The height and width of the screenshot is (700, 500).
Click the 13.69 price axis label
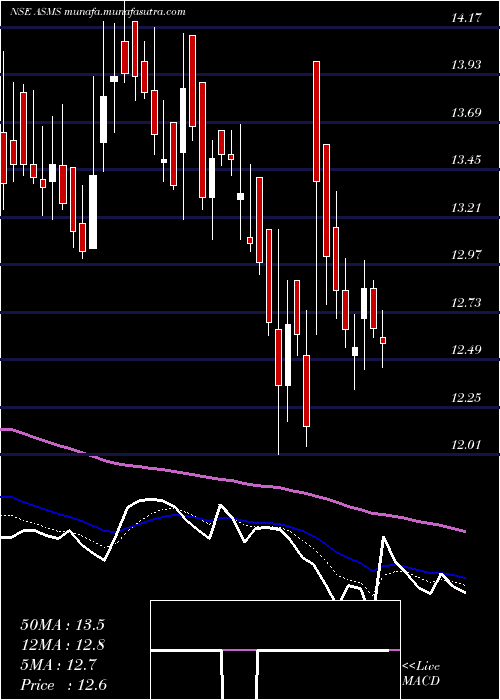pyautogui.click(x=467, y=113)
